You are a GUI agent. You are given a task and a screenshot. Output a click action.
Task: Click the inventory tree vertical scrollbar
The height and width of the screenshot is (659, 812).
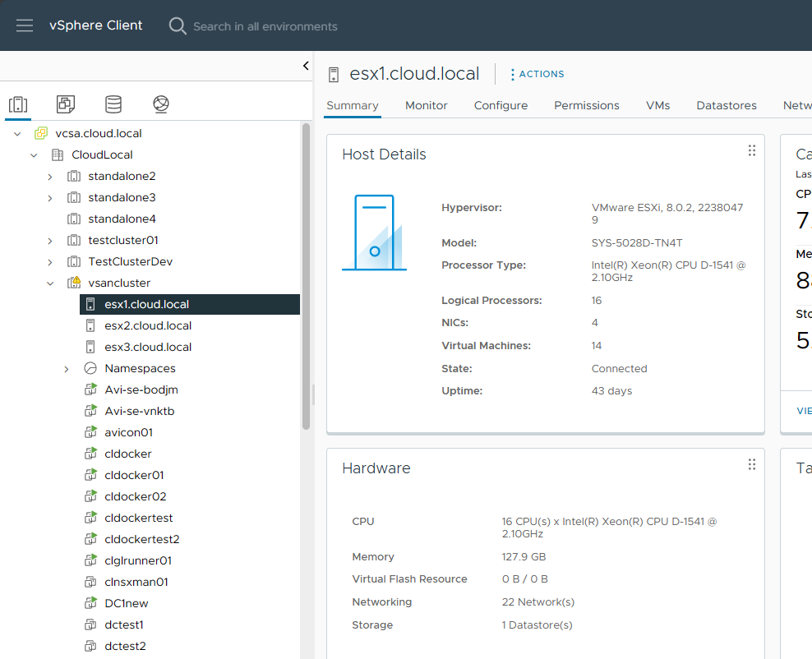(x=306, y=275)
